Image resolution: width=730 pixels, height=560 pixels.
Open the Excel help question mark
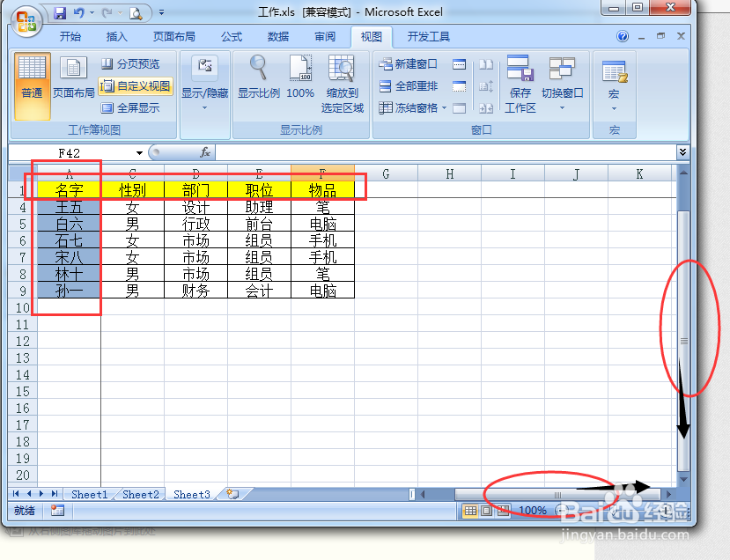point(623,36)
